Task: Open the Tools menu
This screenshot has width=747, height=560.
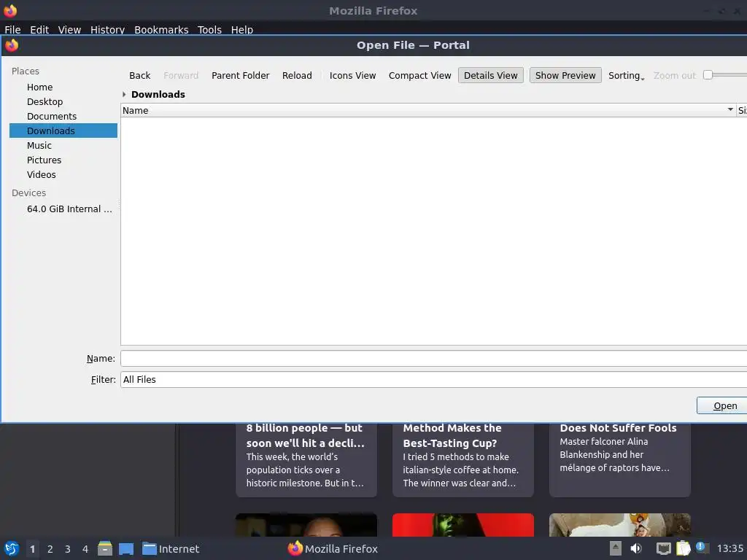Action: (209, 29)
